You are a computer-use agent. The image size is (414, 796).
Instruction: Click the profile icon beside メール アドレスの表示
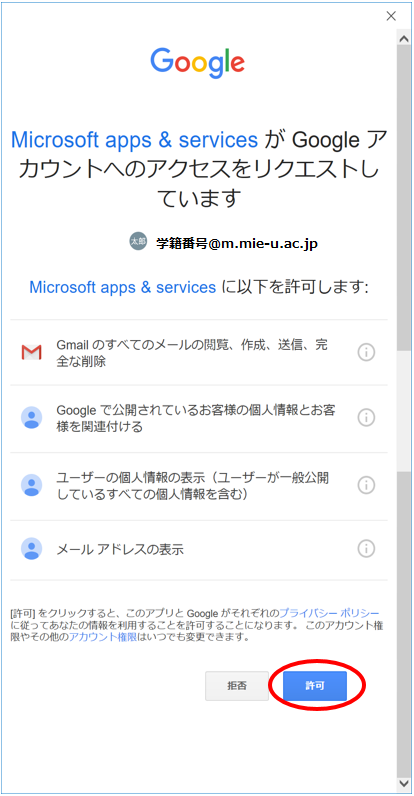pos(31,549)
